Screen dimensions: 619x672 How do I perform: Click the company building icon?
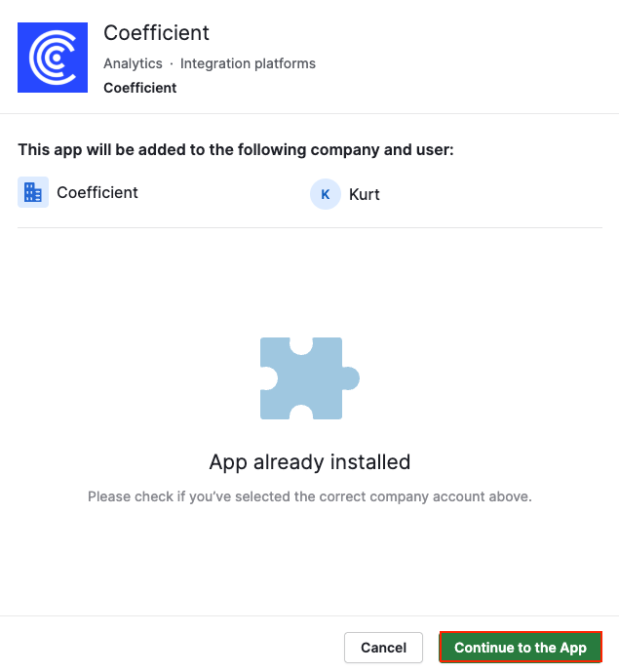[33, 193]
